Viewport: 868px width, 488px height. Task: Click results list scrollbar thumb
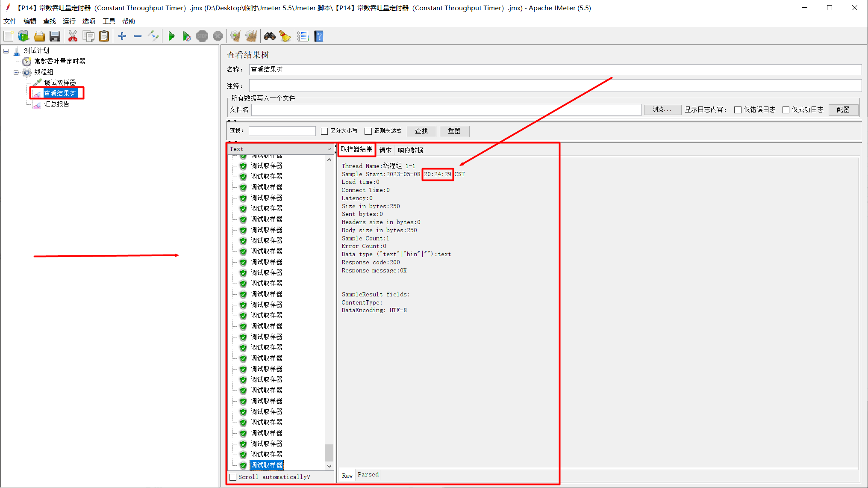click(x=329, y=453)
